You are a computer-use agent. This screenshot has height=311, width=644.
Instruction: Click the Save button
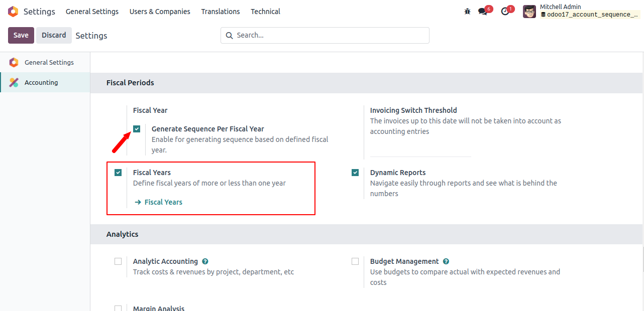point(21,35)
